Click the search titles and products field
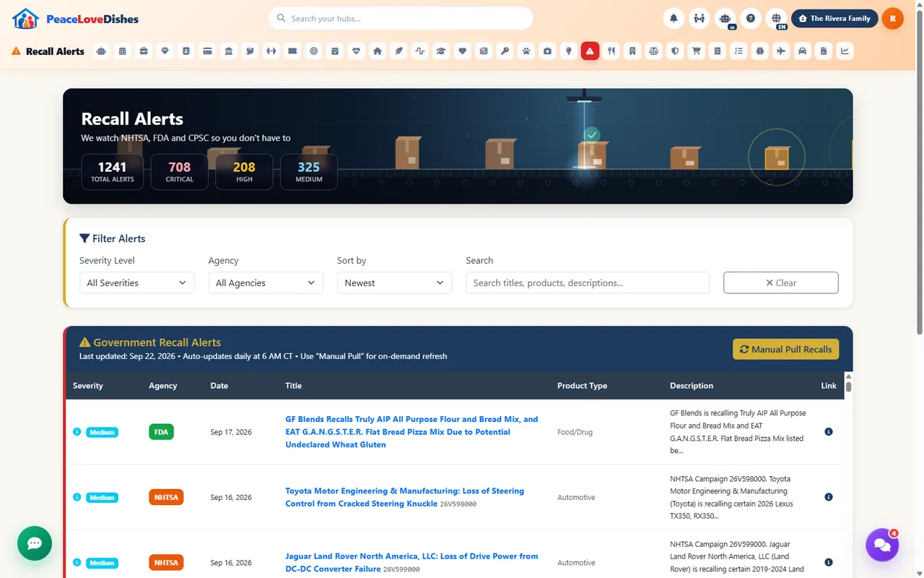The image size is (924, 578). [588, 282]
